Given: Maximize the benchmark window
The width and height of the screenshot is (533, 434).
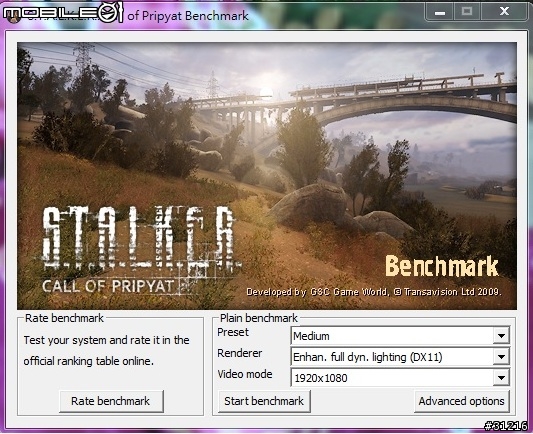Looking at the screenshot, I should point(467,12).
